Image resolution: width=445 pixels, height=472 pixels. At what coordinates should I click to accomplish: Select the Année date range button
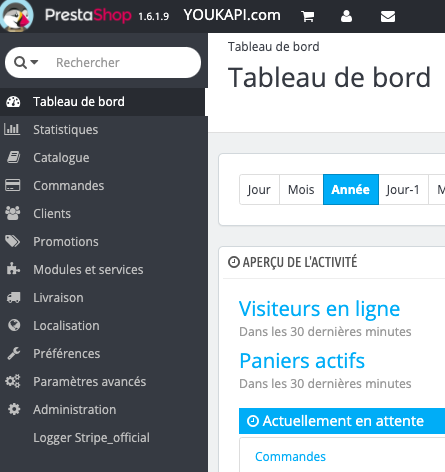click(350, 189)
